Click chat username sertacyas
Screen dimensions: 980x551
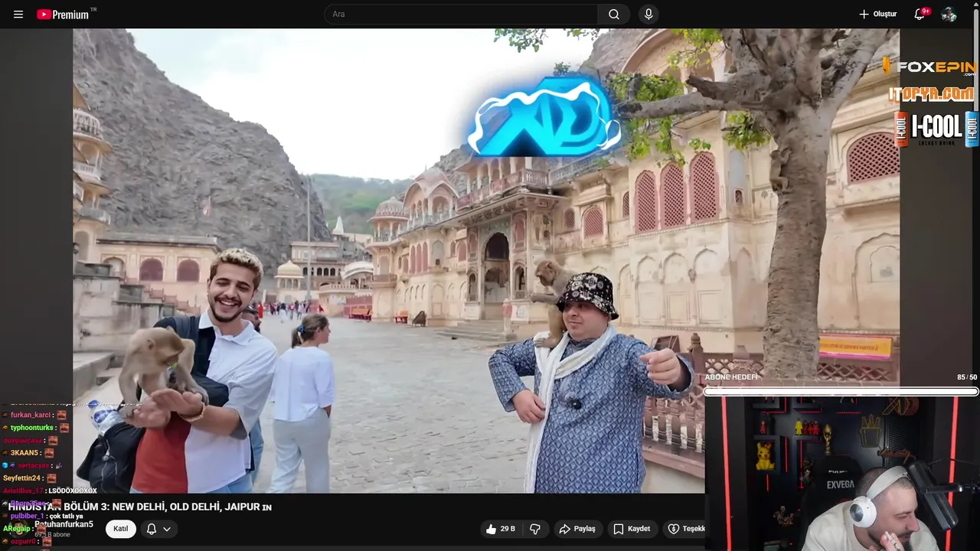pos(33,465)
